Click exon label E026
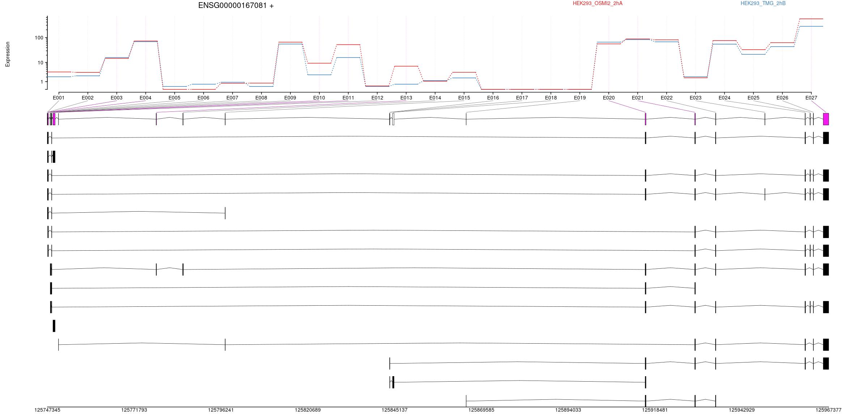 pos(782,98)
